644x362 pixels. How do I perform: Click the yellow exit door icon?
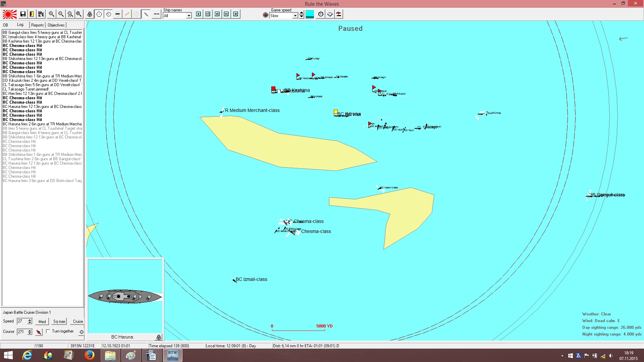click(x=32, y=14)
